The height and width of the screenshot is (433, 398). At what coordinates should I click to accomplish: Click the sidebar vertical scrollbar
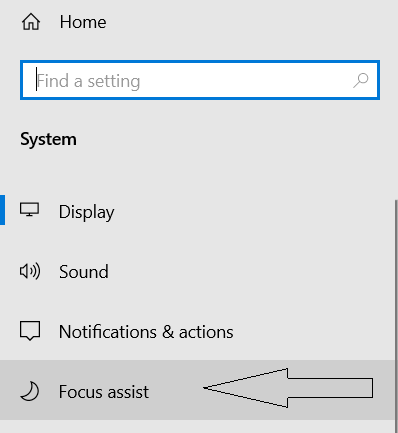(x=396, y=316)
